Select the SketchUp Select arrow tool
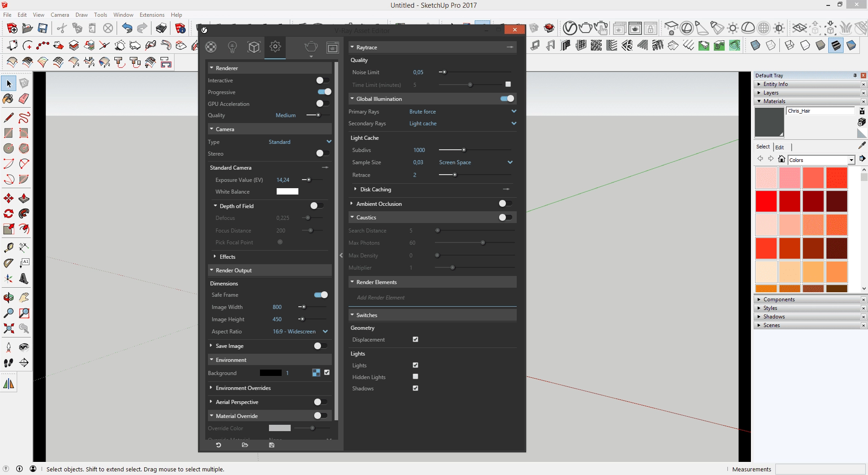 click(9, 84)
